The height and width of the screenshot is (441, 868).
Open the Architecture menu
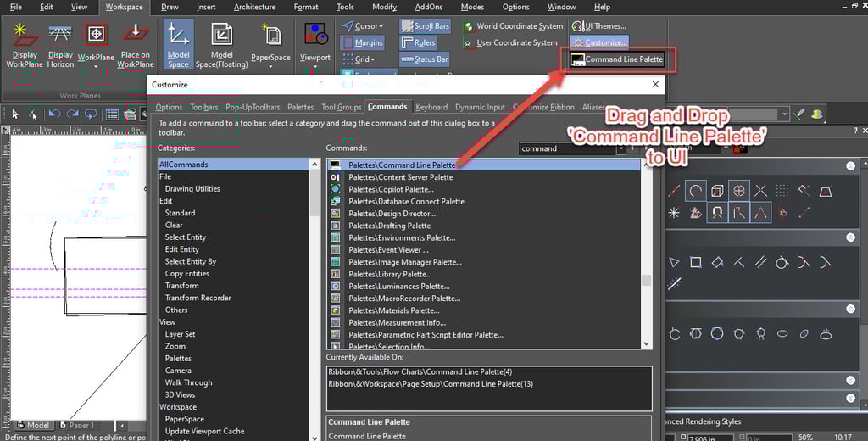[254, 7]
